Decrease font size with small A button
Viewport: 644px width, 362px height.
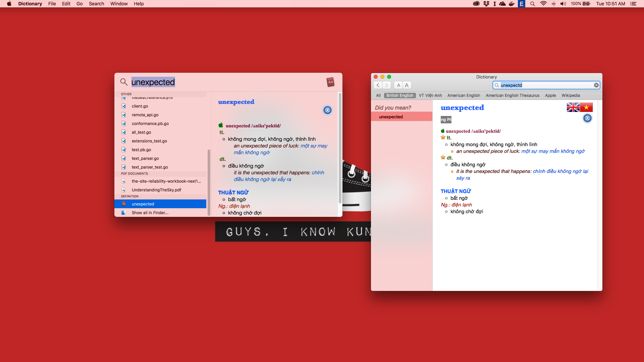pyautogui.click(x=398, y=85)
